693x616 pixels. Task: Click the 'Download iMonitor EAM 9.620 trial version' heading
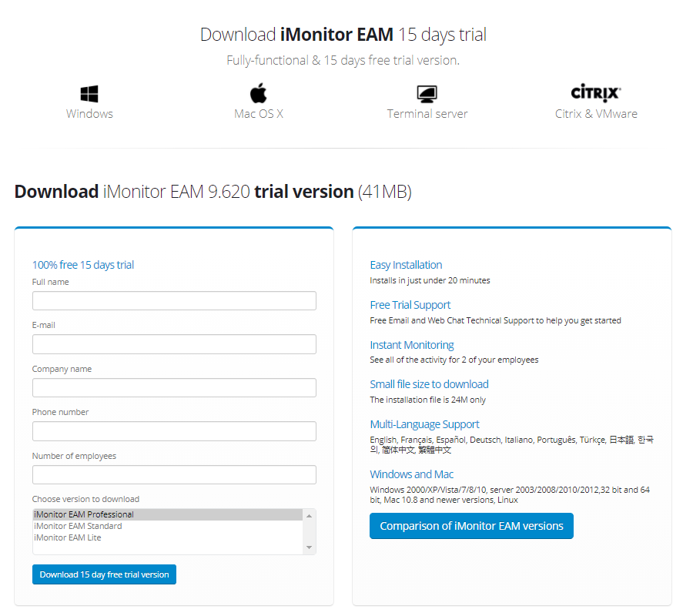click(213, 192)
